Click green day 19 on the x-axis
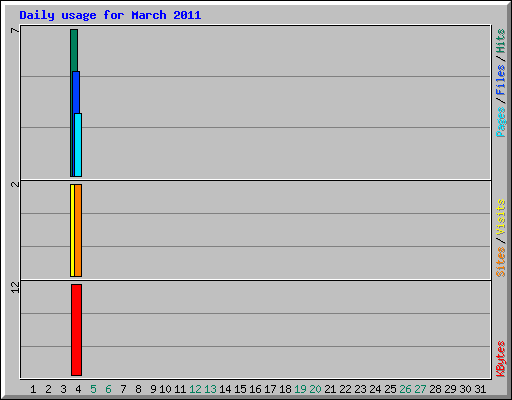Screen dimensions: 512x400 click(x=300, y=389)
